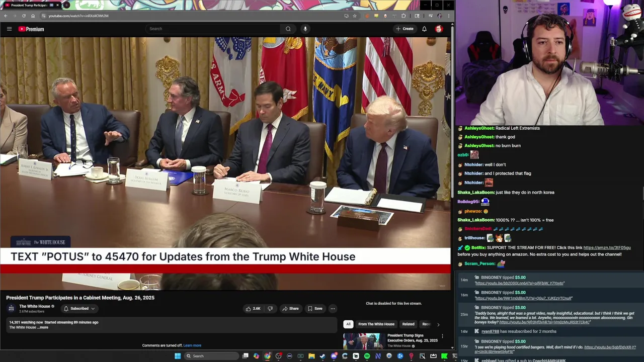Open amzn.to link in BotRix chat message
Viewport: 644px width, 362px height.
click(x=607, y=248)
